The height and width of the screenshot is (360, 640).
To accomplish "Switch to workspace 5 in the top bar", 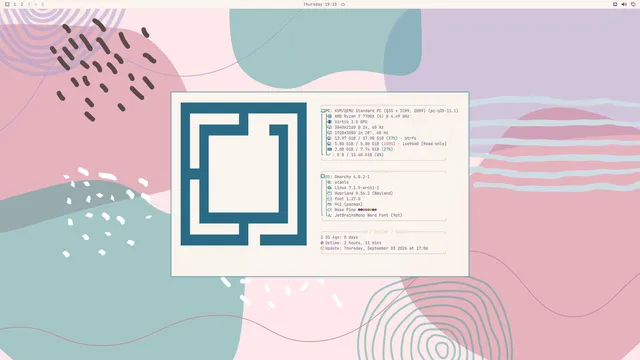I will [x=42, y=4].
